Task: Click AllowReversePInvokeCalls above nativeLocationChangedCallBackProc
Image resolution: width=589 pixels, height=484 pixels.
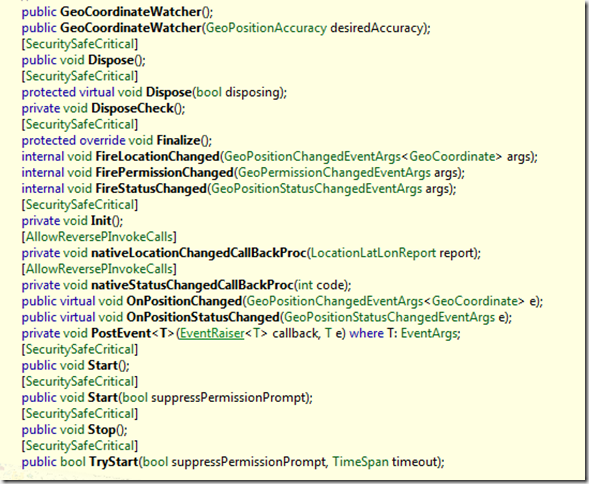Action: [99, 237]
